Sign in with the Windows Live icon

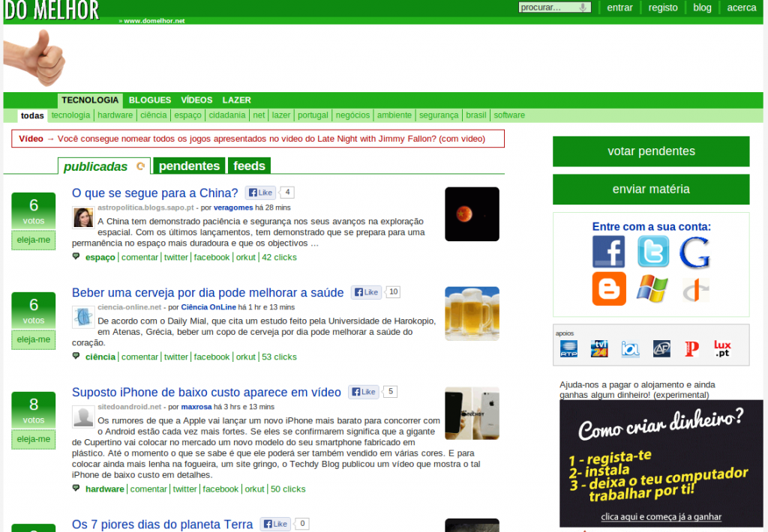[x=652, y=288]
